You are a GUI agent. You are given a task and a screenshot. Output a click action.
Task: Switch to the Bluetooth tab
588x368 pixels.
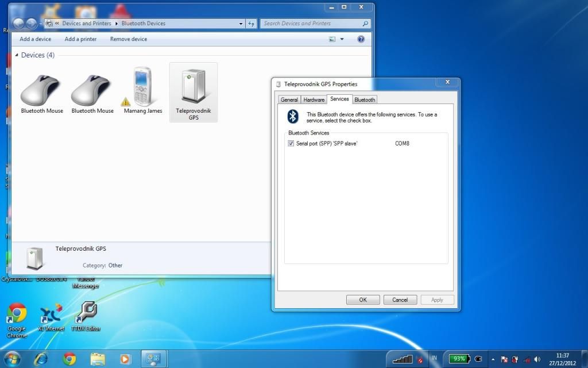click(x=365, y=99)
